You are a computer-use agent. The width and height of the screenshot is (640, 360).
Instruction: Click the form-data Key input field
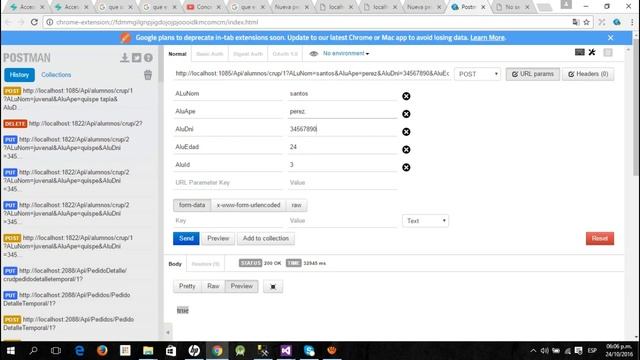[x=227, y=220]
